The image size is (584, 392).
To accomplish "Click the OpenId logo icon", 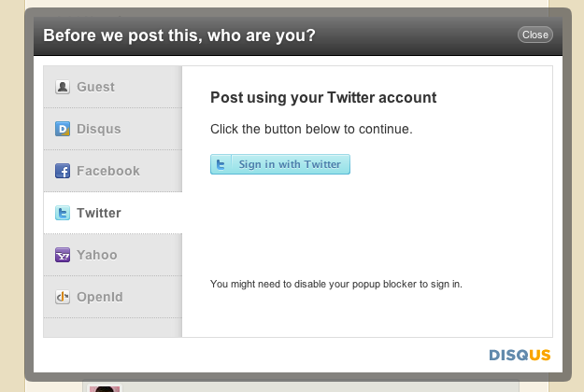I will (63, 298).
